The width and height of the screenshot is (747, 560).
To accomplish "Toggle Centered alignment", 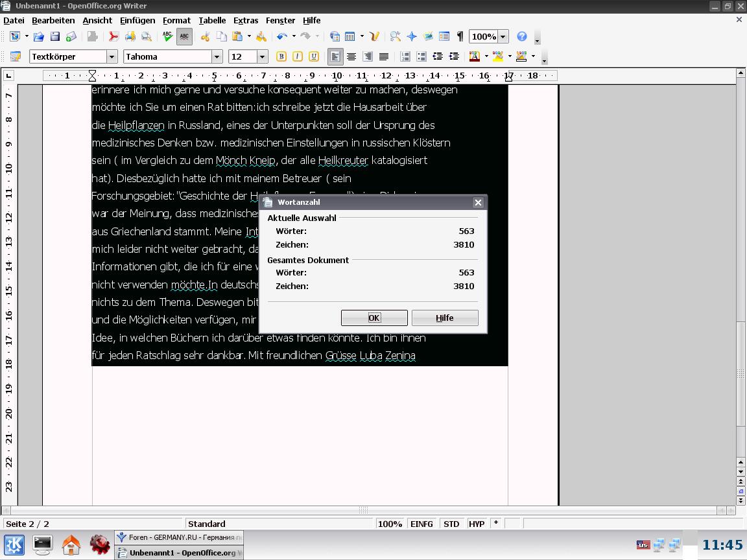I will click(x=351, y=56).
